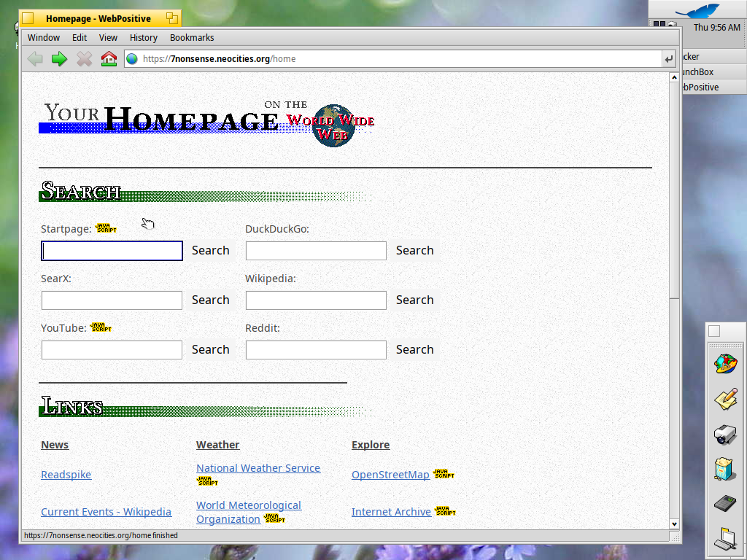Click the Explore category heading

(371, 445)
